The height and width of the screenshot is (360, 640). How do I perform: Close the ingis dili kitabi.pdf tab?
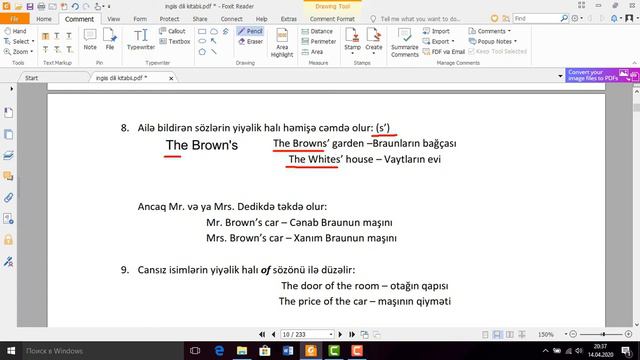(x=171, y=78)
